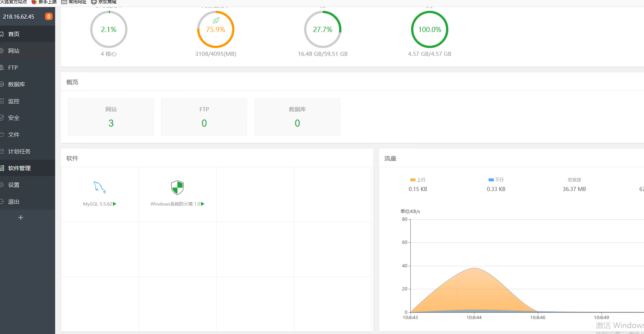Click the orange notification badge beside the IP
Viewport: 644px width, 334px height.
48,16
